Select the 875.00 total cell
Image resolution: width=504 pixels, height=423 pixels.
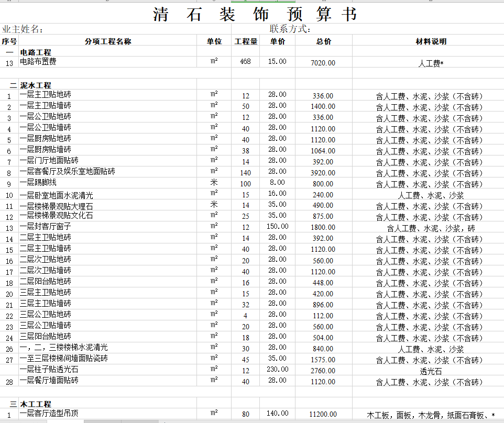tap(323, 217)
